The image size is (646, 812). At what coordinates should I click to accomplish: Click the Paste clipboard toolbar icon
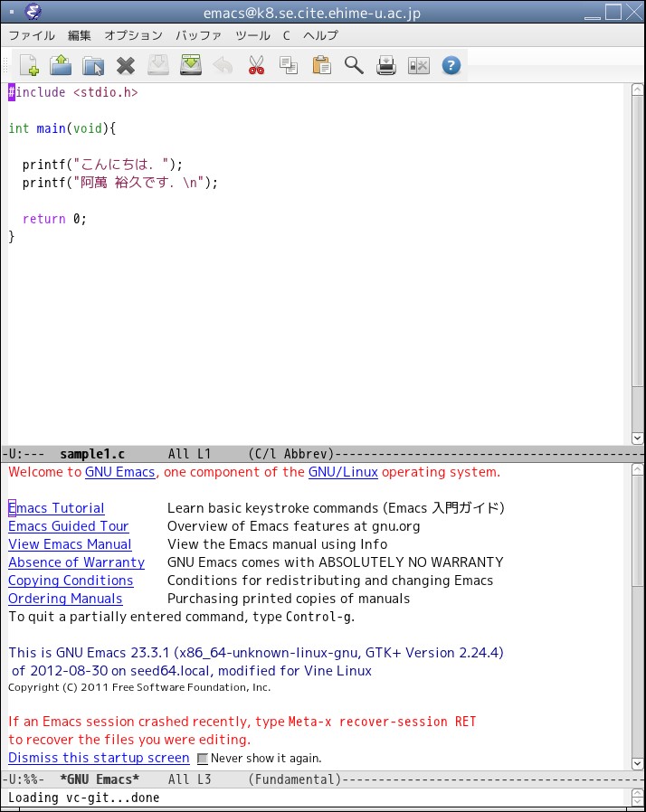[321, 65]
